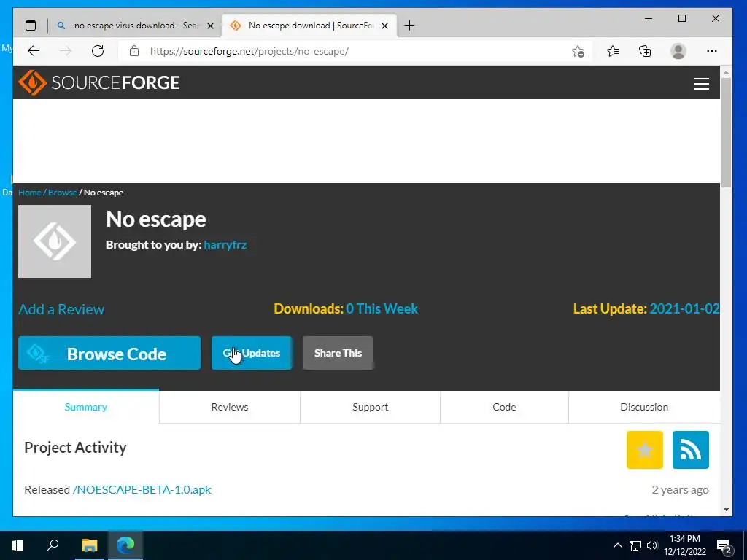Click the page vertical scrollbar thumb
Screen dimensions: 747x560
point(726,133)
